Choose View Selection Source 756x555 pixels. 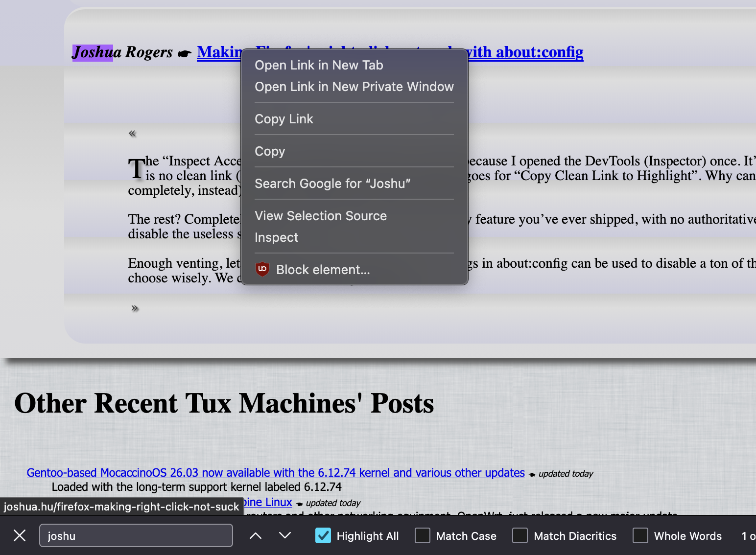(x=321, y=216)
